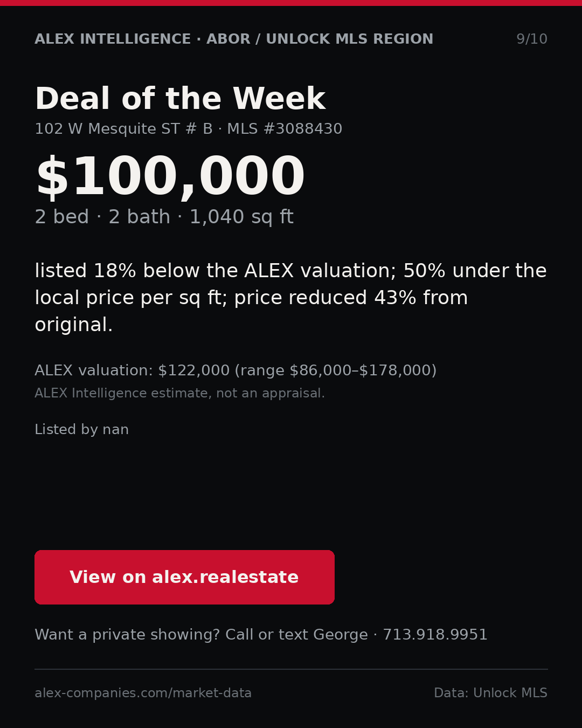
Task: Open the alex-companies.com/market-data link
Action: coord(143,693)
